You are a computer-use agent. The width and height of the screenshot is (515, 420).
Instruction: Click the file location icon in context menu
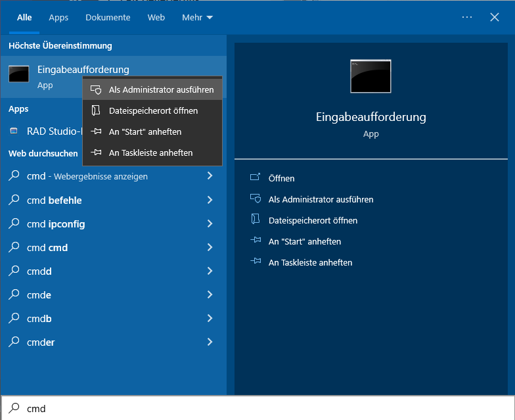point(96,110)
